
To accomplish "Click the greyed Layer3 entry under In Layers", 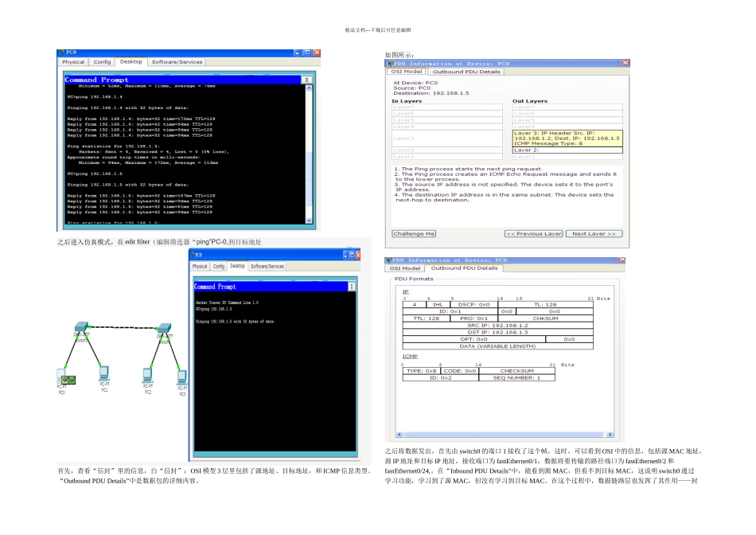I will tap(447, 139).
